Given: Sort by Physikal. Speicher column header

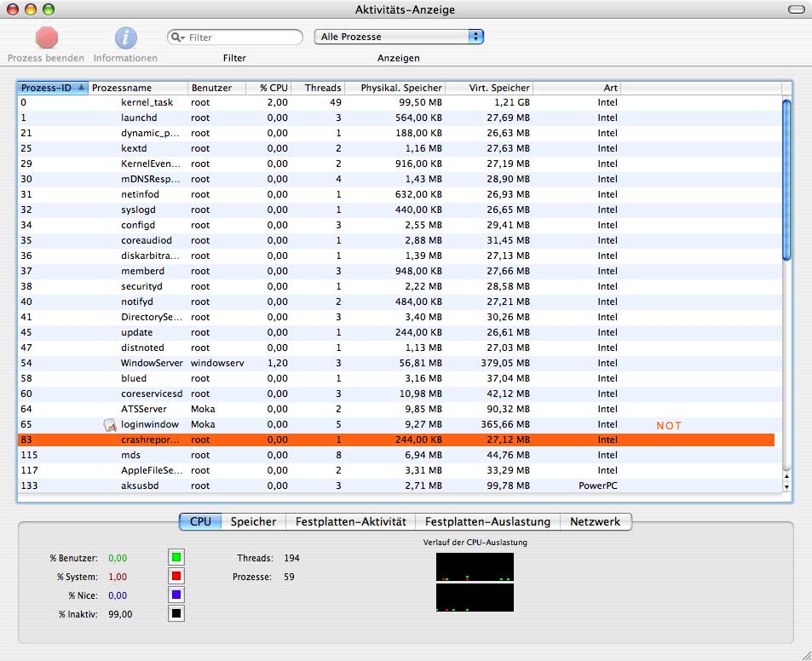Looking at the screenshot, I should pos(395,88).
